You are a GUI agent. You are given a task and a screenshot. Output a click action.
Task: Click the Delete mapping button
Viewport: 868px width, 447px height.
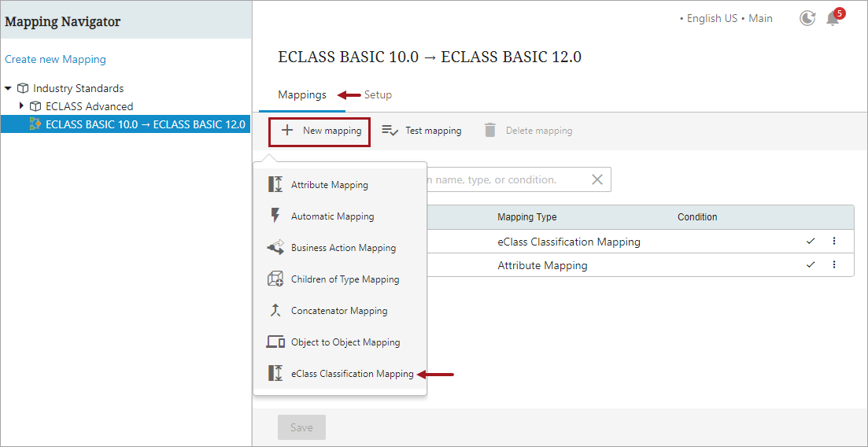pos(528,131)
